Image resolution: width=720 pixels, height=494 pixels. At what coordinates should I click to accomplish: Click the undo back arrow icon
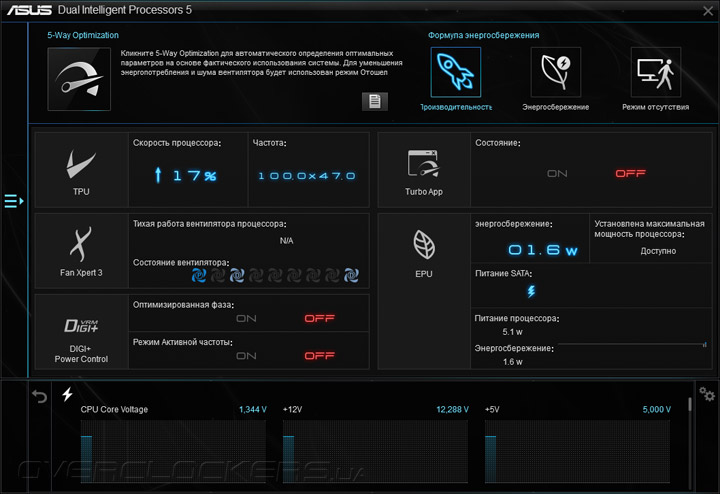click(40, 396)
